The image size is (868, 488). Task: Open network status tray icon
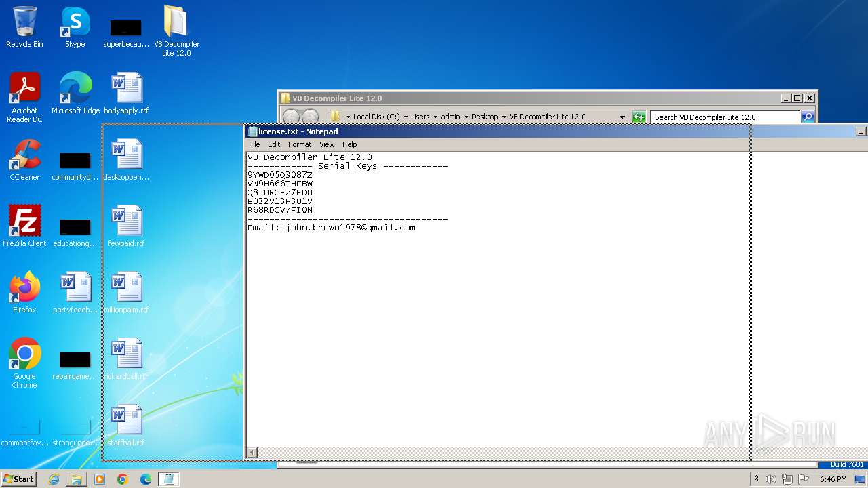point(787,479)
